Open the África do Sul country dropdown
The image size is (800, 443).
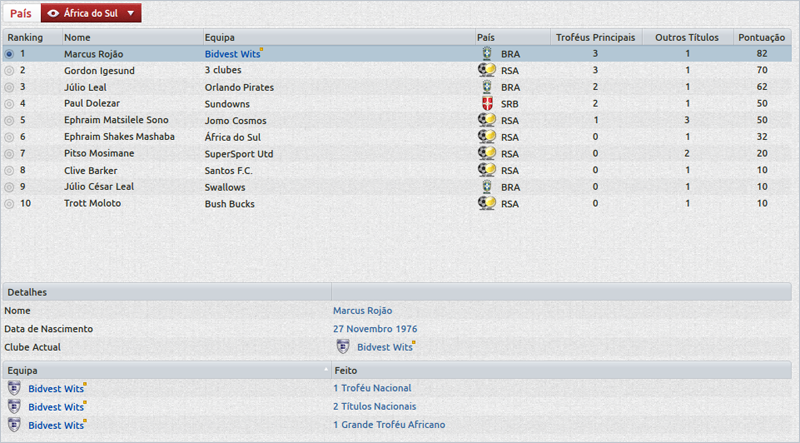91,13
